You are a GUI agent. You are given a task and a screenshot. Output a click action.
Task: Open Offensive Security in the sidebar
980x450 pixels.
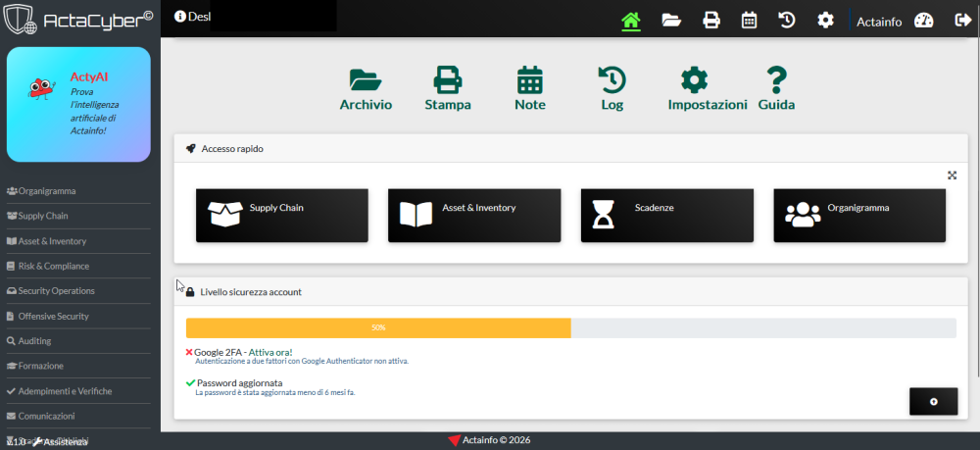point(78,316)
